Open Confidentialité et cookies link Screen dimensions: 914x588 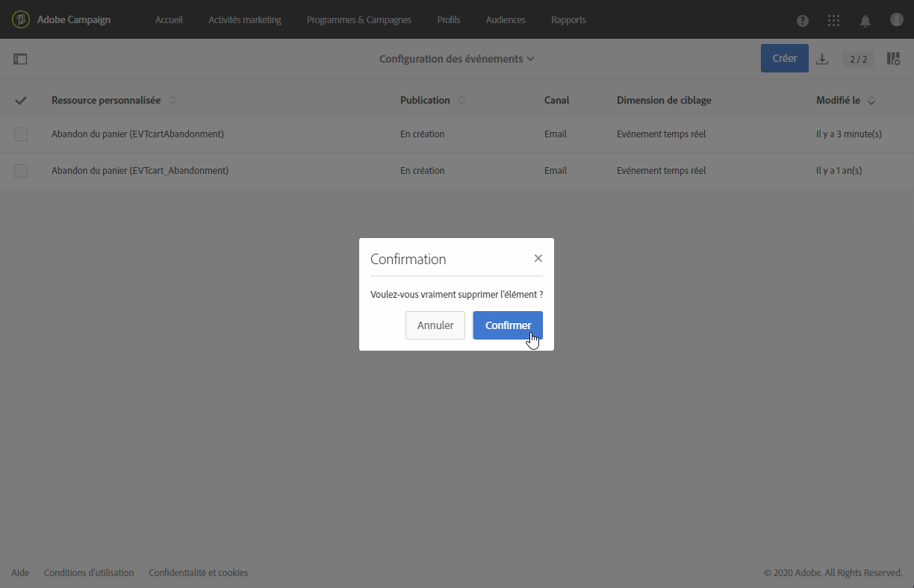(199, 573)
